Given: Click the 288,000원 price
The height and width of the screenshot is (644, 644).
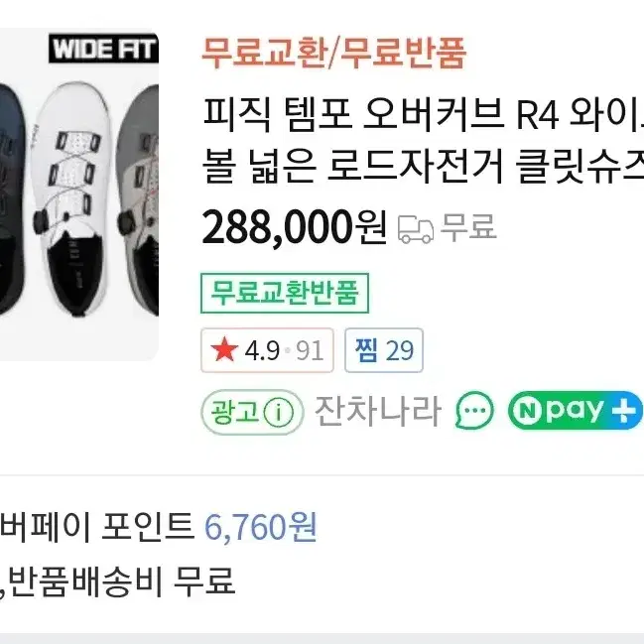Looking at the screenshot, I should tap(295, 227).
